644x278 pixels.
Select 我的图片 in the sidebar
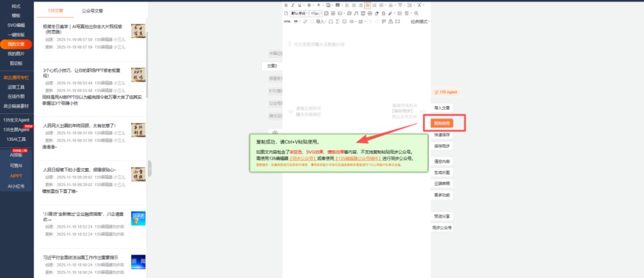(x=16, y=54)
